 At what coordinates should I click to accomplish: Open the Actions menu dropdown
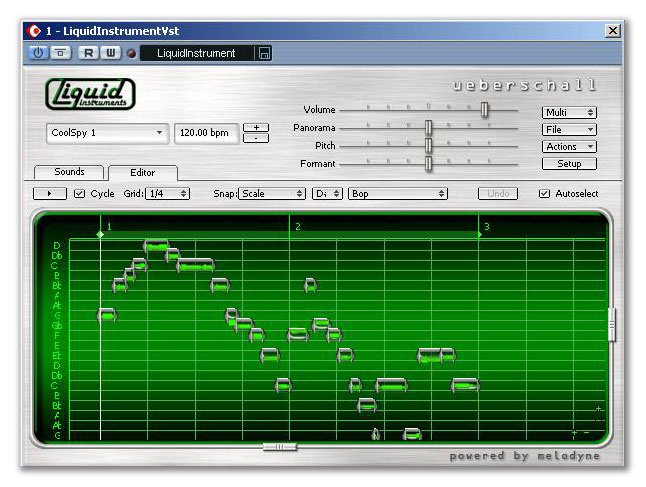click(569, 147)
